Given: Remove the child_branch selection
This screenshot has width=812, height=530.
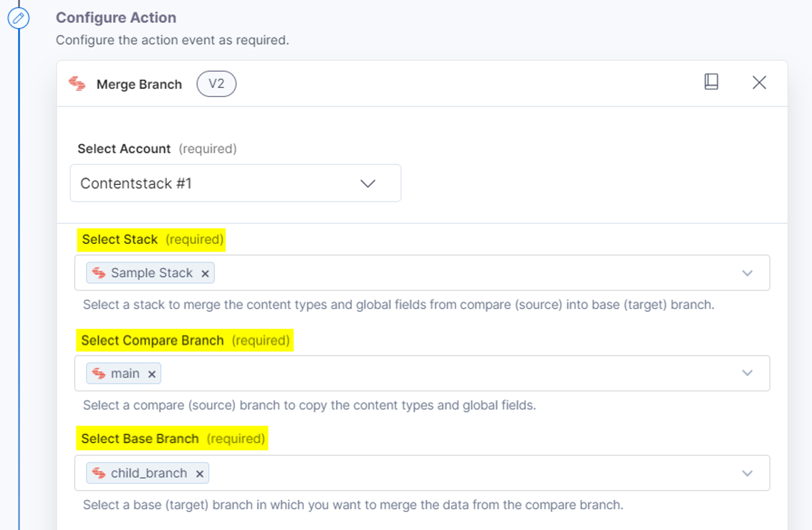Looking at the screenshot, I should [200, 474].
